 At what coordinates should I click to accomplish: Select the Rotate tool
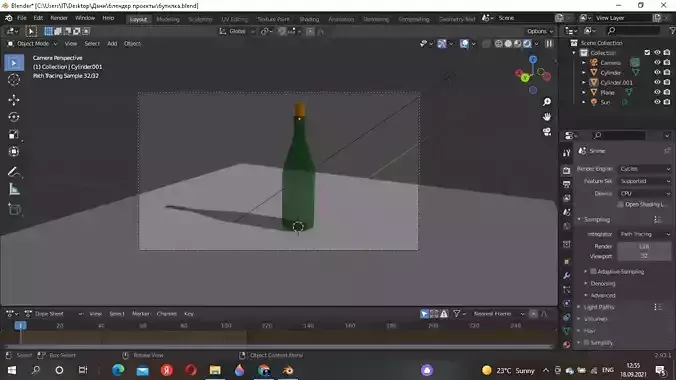click(14, 117)
